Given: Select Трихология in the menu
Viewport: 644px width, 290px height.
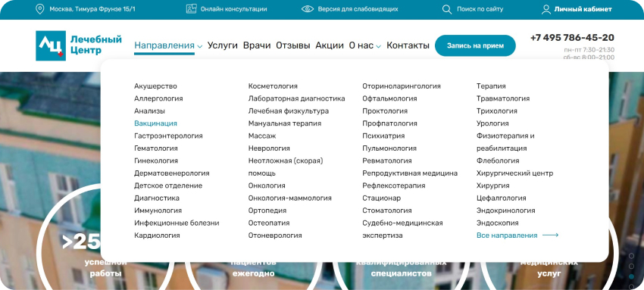Looking at the screenshot, I should [496, 111].
